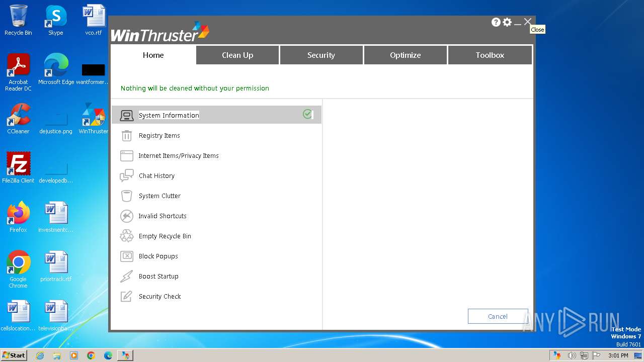Select the priortrack.rtf desktop file
This screenshot has height=362, width=644.
(56, 266)
